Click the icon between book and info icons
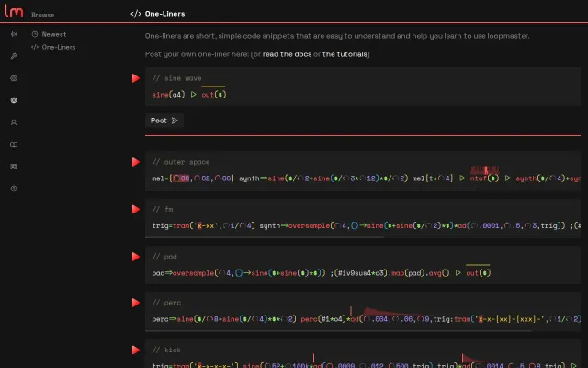The width and height of the screenshot is (588, 368). click(x=14, y=167)
